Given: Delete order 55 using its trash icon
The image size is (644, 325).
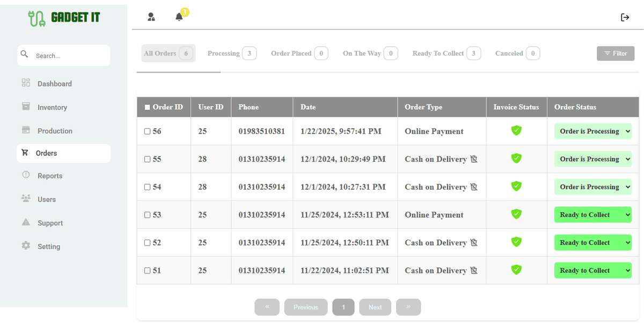Looking at the screenshot, I should coord(474,158).
